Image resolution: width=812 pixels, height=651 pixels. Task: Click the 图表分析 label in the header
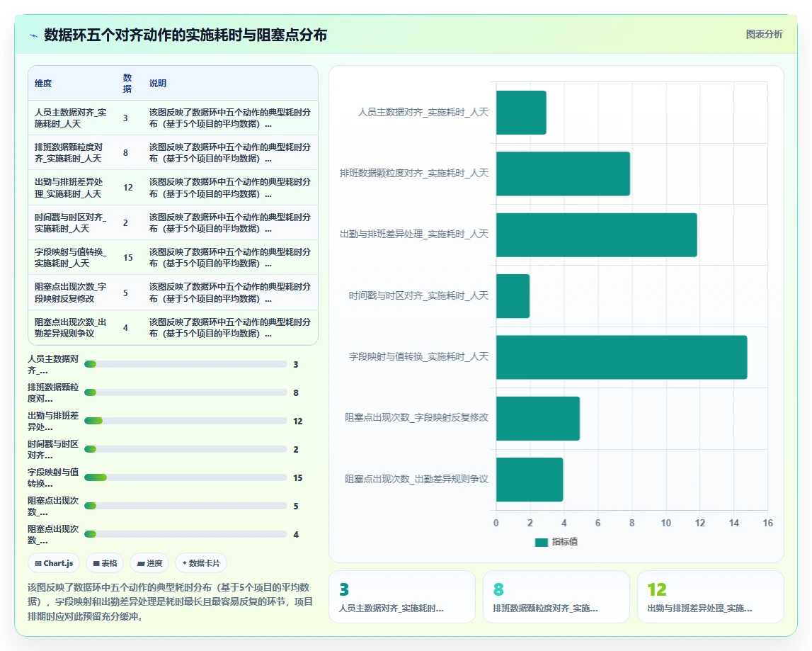[x=764, y=34]
